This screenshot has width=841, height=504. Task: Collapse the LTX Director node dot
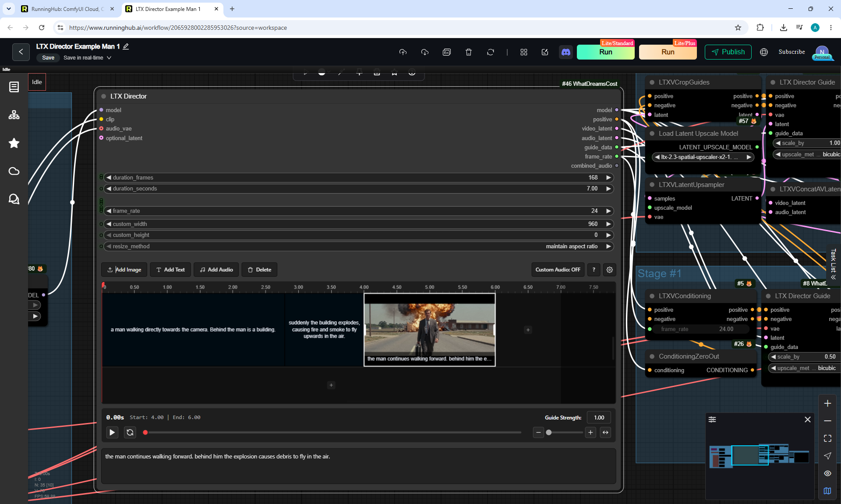(104, 96)
